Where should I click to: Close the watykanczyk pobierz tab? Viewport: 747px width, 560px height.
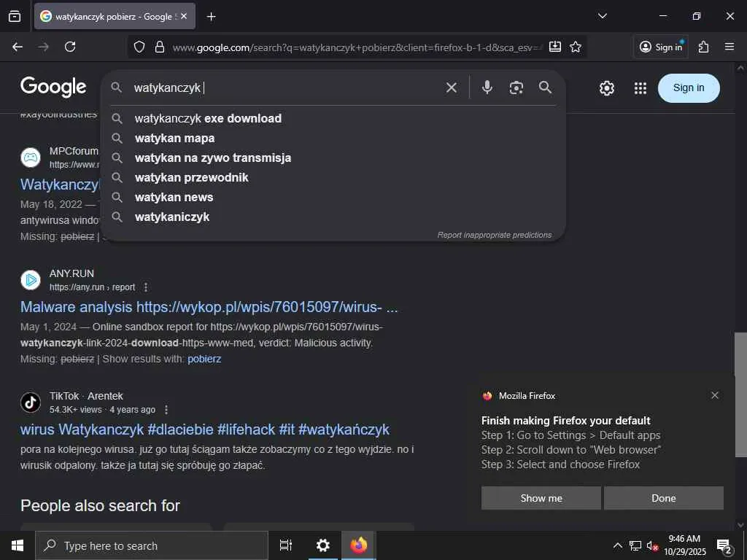[x=184, y=16]
